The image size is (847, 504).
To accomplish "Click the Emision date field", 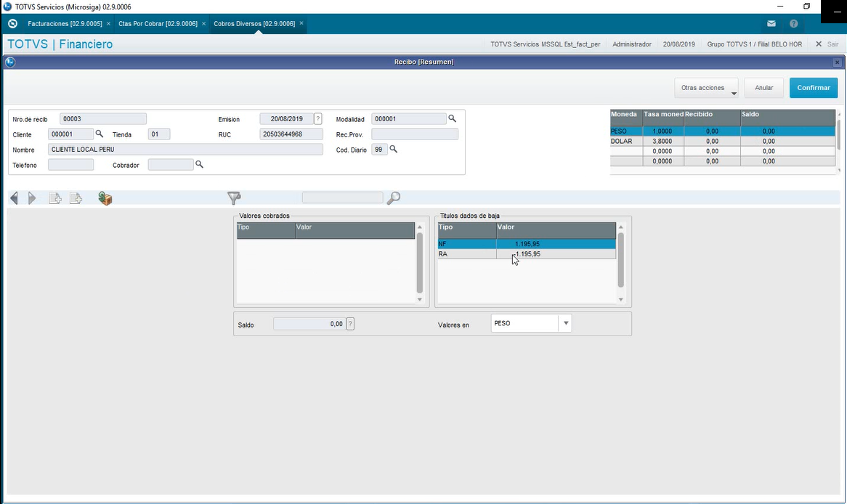I will [287, 119].
